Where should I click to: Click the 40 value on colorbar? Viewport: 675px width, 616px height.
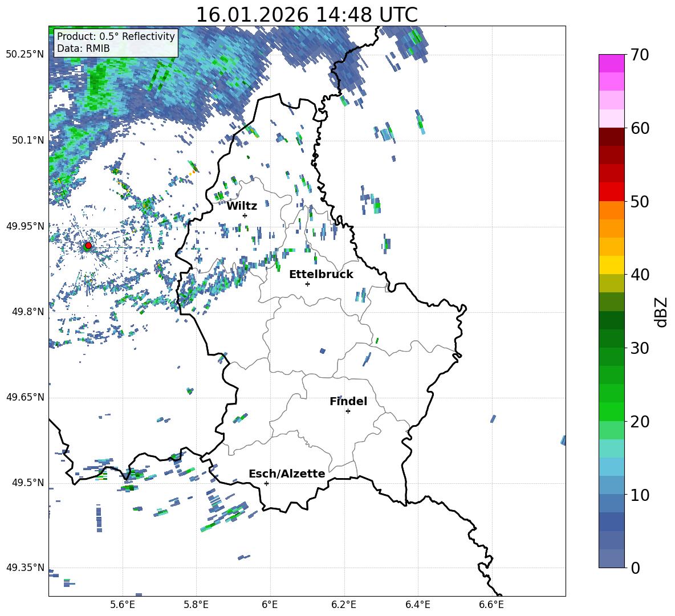(x=640, y=275)
